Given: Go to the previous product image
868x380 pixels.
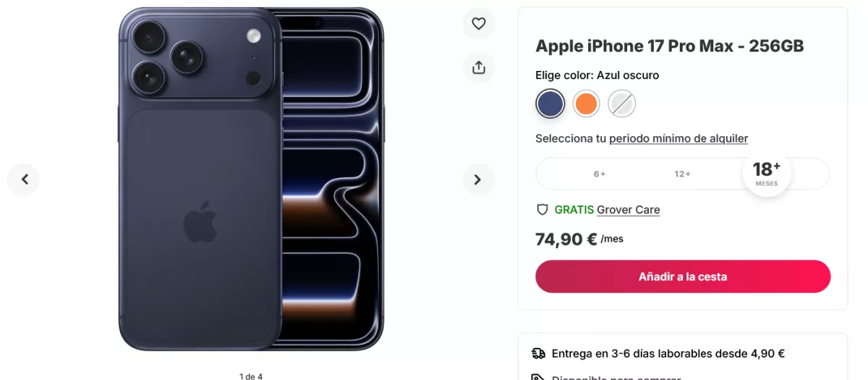Looking at the screenshot, I should click(24, 180).
